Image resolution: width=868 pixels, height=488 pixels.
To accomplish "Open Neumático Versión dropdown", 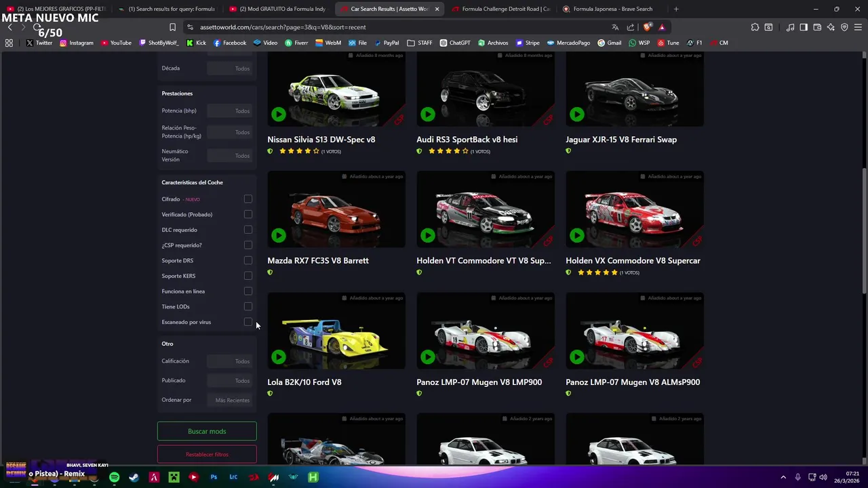I will click(x=230, y=156).
